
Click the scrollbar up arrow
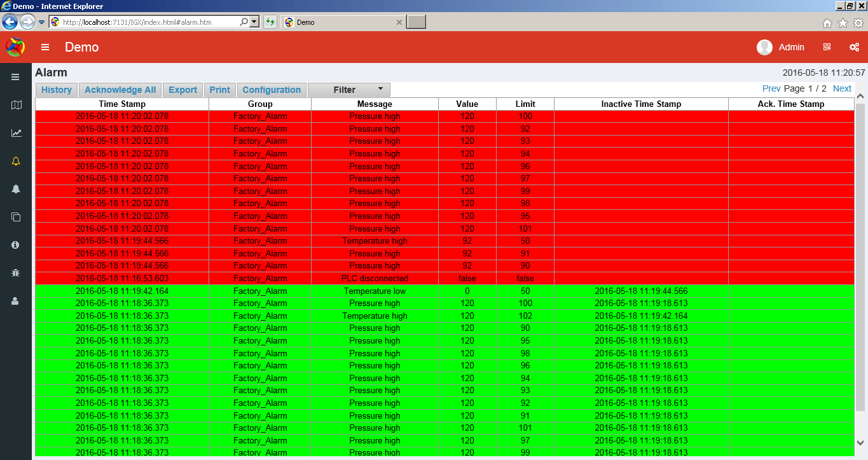(860, 97)
